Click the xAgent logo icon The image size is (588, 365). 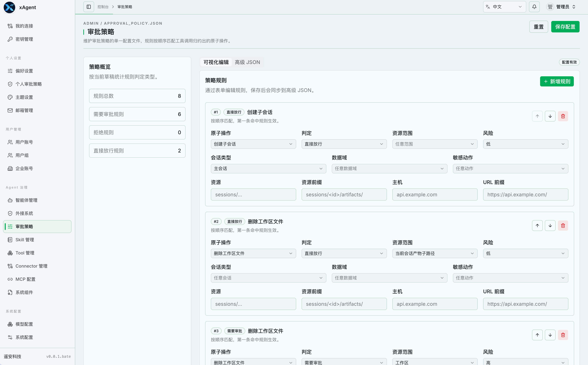click(9, 7)
